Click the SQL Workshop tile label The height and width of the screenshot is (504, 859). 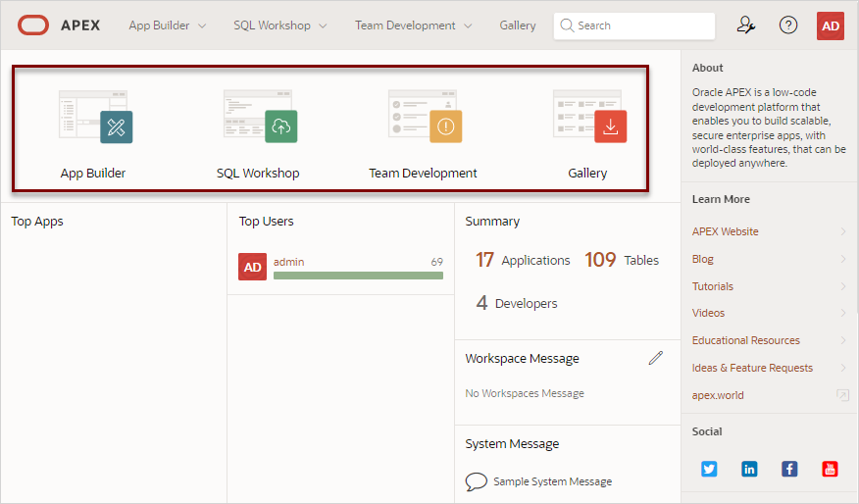tap(258, 174)
